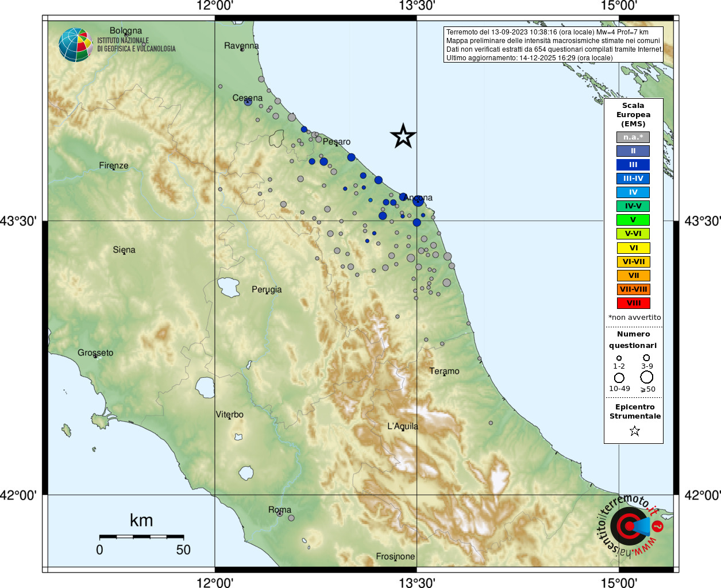Screen dimensions: 721x588
Task: Click the large blue dot at Ancona
Action: 418,200
